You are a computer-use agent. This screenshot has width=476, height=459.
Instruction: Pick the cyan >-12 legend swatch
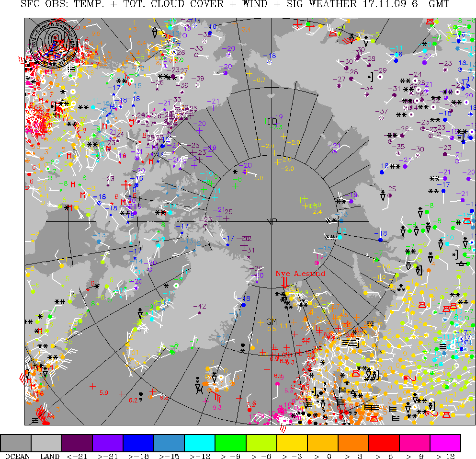click(200, 443)
